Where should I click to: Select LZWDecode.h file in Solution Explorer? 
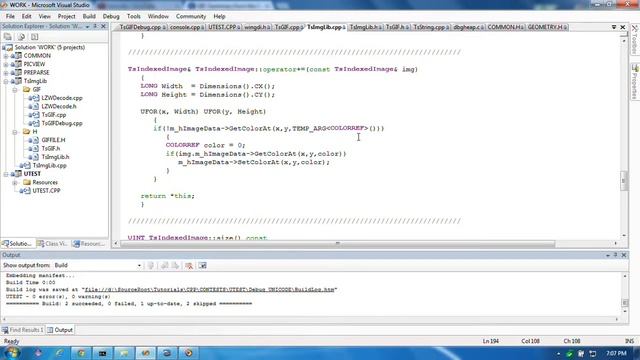pyautogui.click(x=59, y=106)
